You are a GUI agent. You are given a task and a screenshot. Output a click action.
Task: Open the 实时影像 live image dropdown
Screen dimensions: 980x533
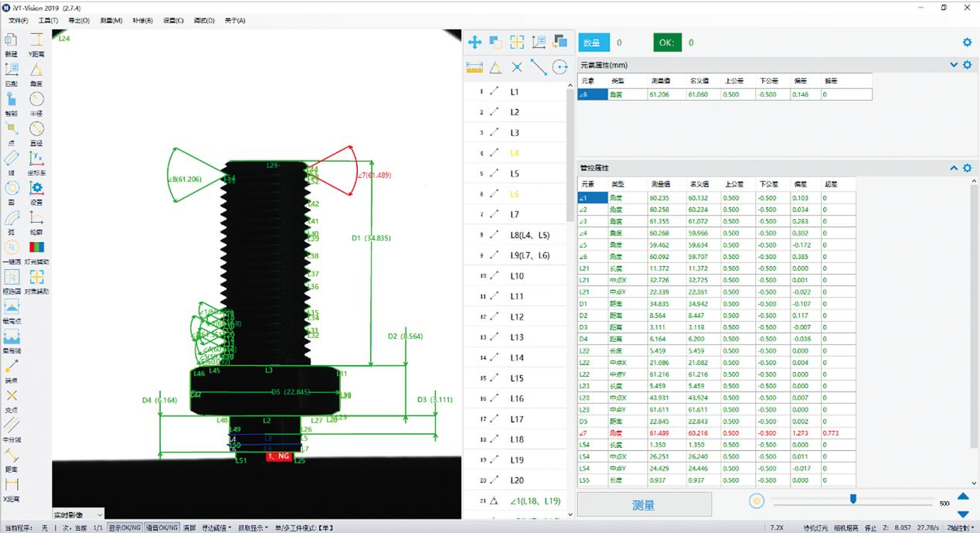(78, 514)
